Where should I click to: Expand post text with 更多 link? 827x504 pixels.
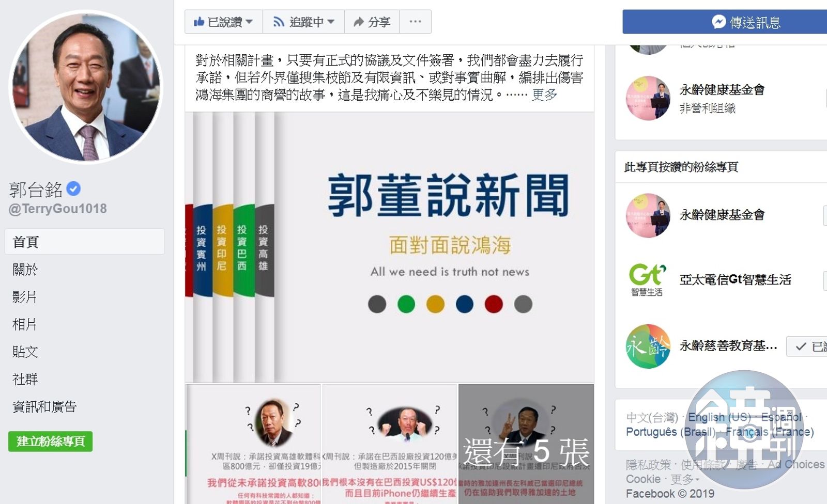pos(545,94)
